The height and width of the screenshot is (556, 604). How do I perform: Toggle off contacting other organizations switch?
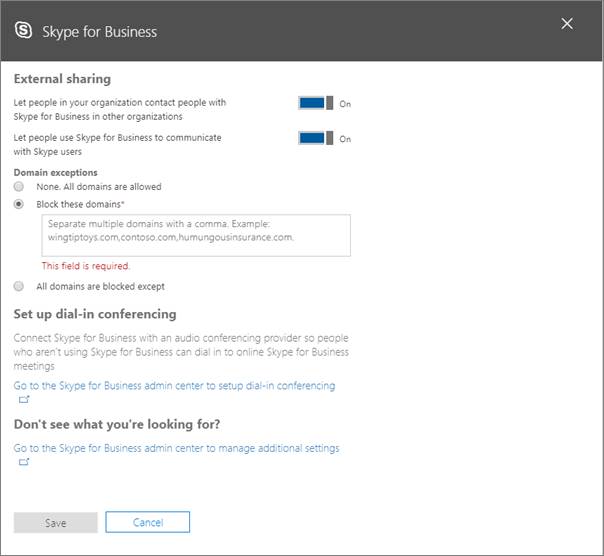click(315, 103)
